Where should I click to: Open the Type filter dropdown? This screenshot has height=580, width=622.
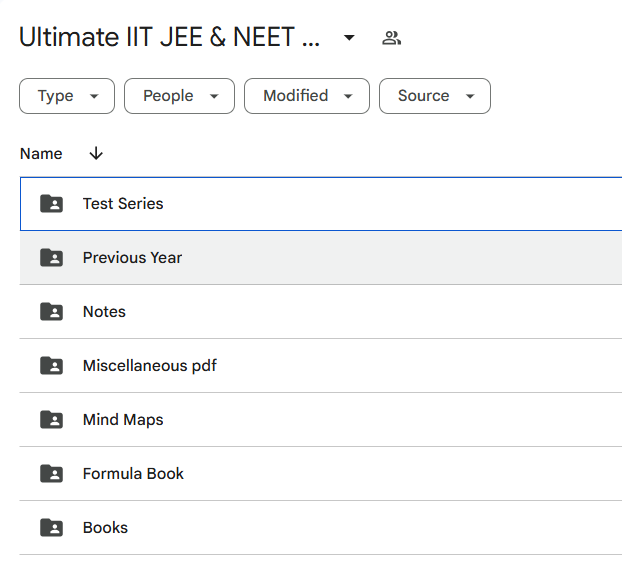click(x=67, y=96)
